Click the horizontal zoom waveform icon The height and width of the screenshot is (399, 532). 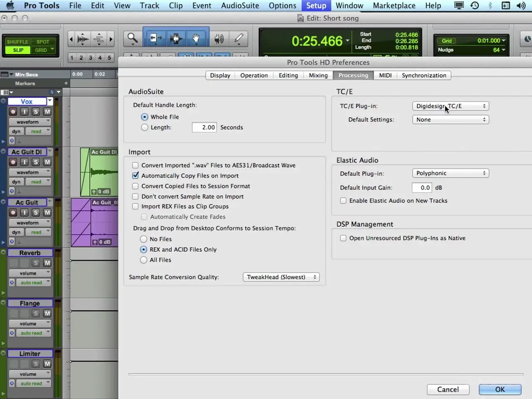click(x=83, y=39)
